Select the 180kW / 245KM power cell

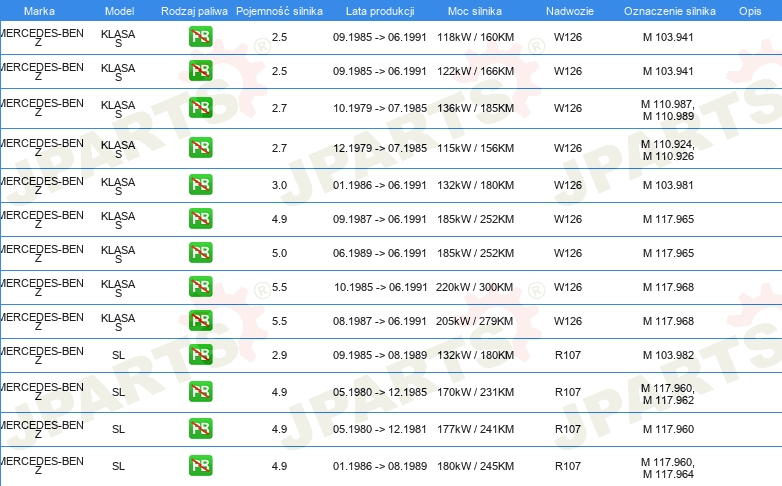pyautogui.click(x=475, y=466)
